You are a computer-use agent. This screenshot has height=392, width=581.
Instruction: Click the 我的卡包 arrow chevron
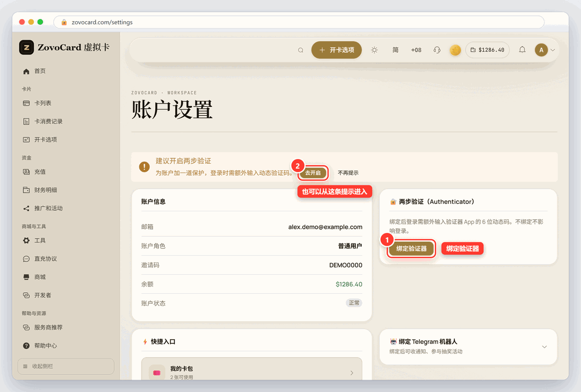[x=352, y=373]
